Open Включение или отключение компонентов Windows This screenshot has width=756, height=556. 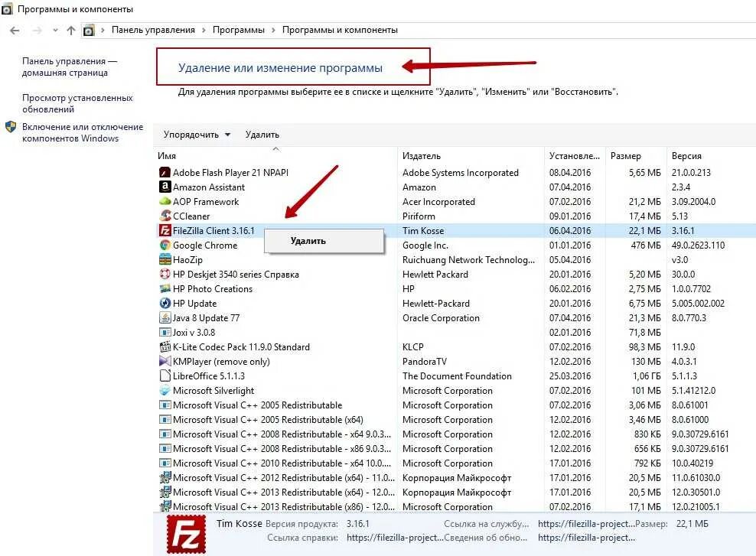pos(83,132)
